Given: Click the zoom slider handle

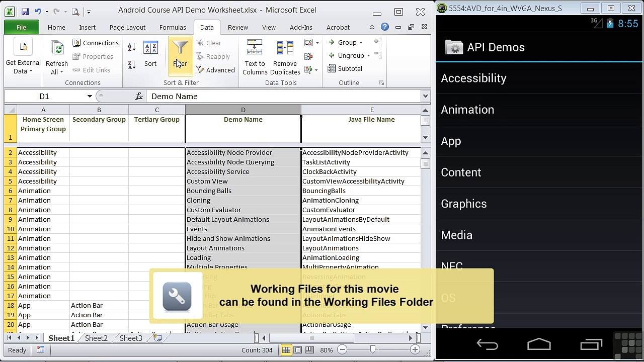Looking at the screenshot, I should (x=373, y=349).
